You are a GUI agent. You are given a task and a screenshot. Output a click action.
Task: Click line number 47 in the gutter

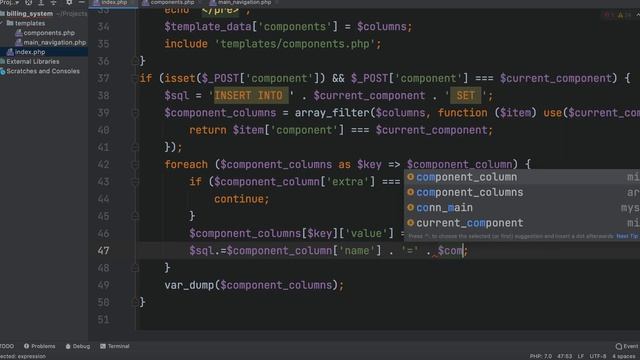103,251
